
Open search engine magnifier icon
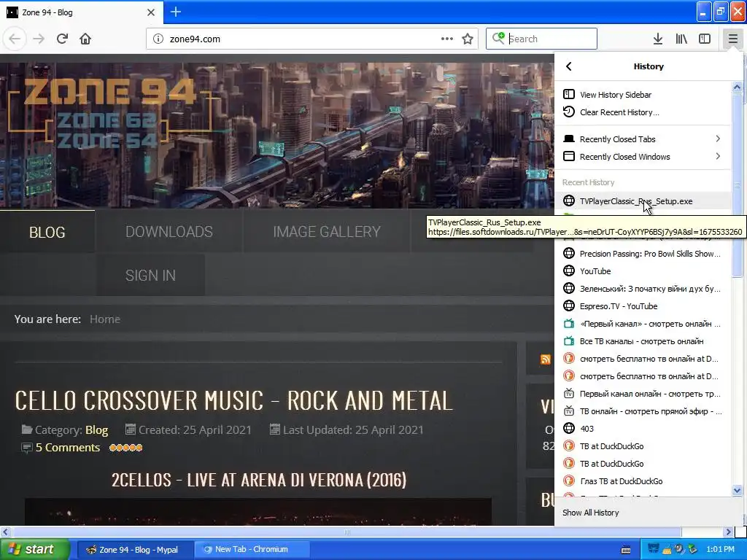point(498,38)
